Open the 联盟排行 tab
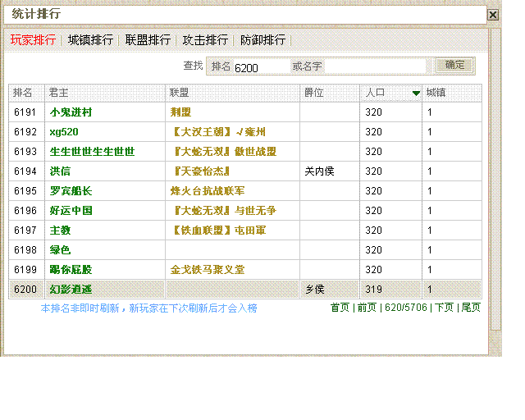 coord(148,40)
